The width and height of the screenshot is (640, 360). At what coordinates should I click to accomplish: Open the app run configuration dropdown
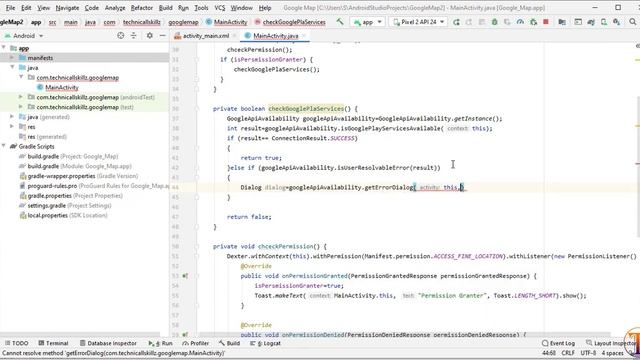click(368, 22)
